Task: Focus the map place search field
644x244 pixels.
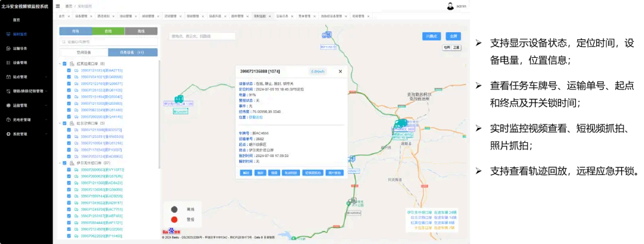Action: click(x=203, y=36)
